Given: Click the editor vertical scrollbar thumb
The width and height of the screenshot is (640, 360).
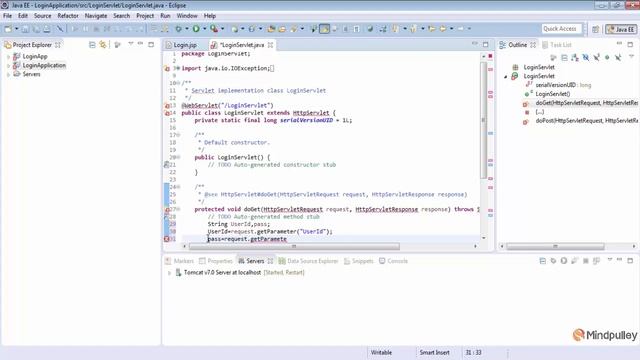Looking at the screenshot, I should [484, 120].
